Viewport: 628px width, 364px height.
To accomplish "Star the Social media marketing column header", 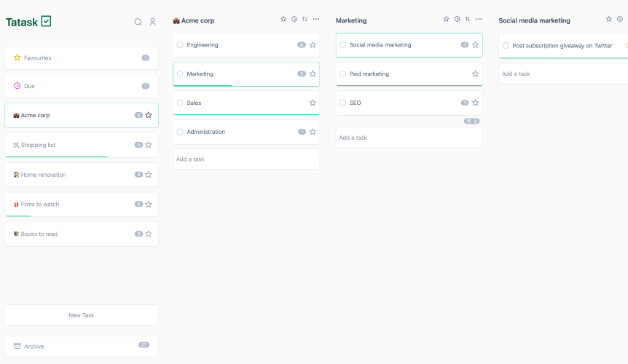I will 609,19.
